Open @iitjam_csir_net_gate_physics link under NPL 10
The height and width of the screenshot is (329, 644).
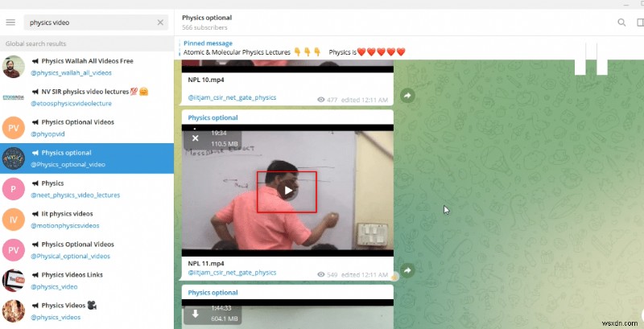pos(232,97)
